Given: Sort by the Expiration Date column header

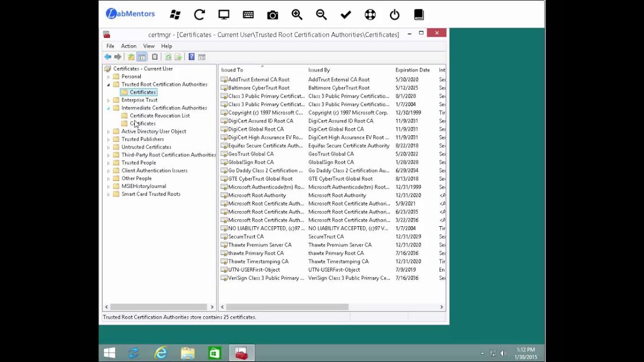Looking at the screenshot, I should click(x=415, y=70).
